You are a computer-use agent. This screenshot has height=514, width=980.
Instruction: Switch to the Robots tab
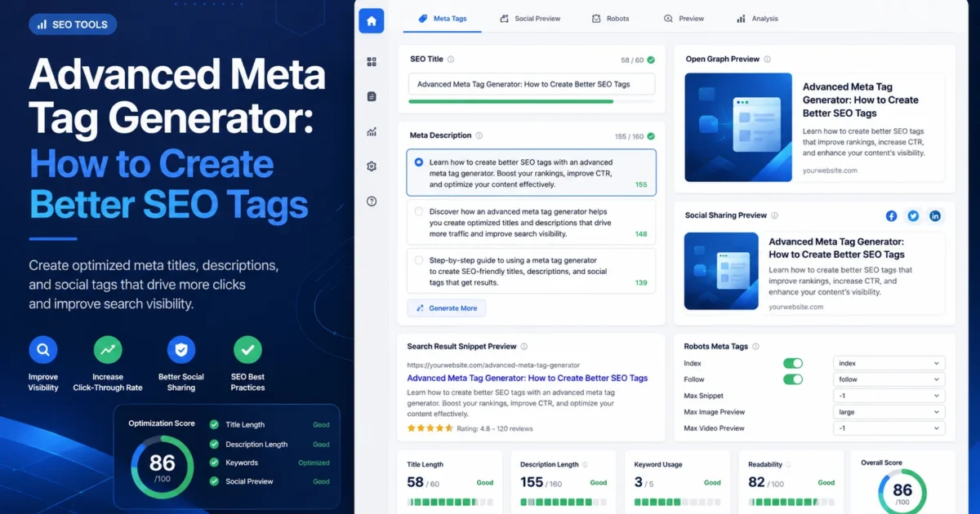[x=611, y=18]
